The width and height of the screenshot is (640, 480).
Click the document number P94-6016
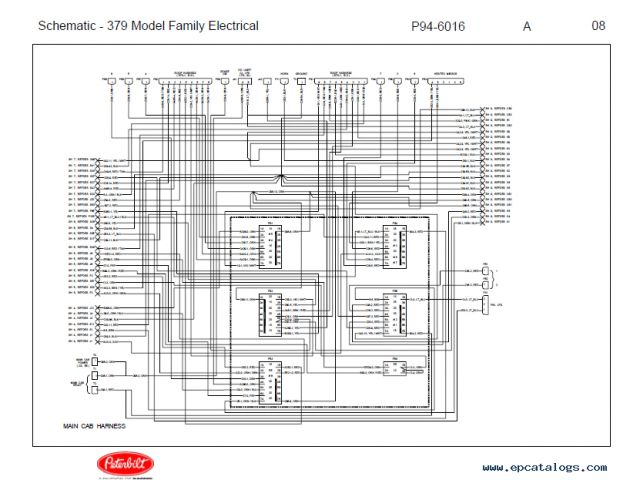click(438, 26)
